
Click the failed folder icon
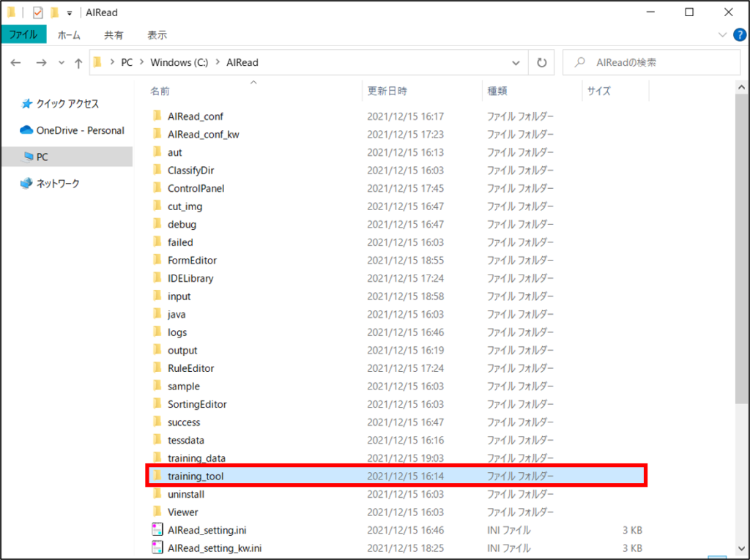point(157,242)
